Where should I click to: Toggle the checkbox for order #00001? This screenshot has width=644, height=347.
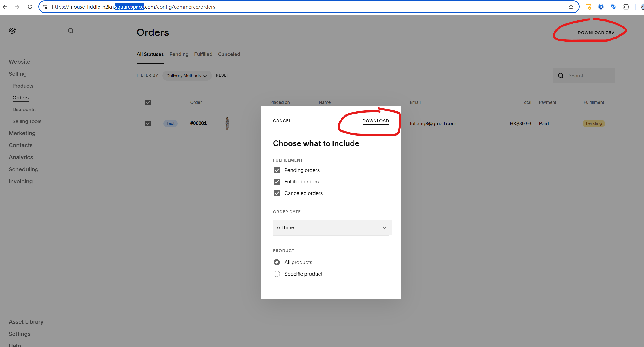148,123
